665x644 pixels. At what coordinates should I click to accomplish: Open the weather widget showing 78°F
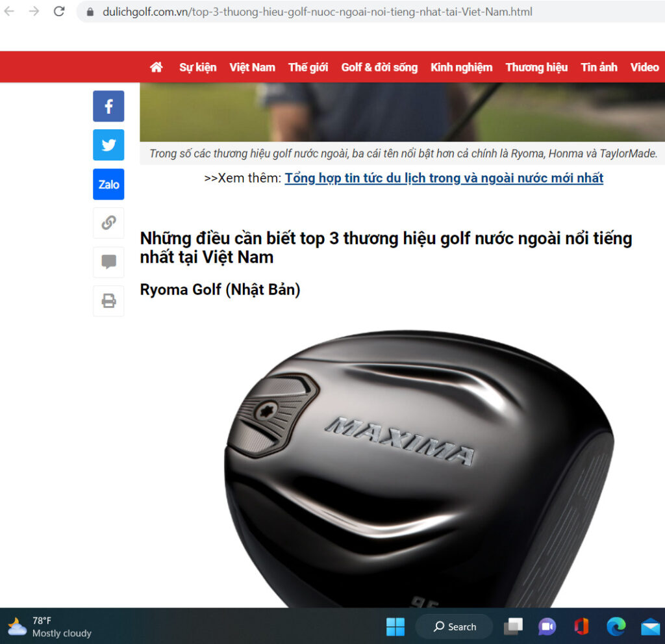coord(50,627)
